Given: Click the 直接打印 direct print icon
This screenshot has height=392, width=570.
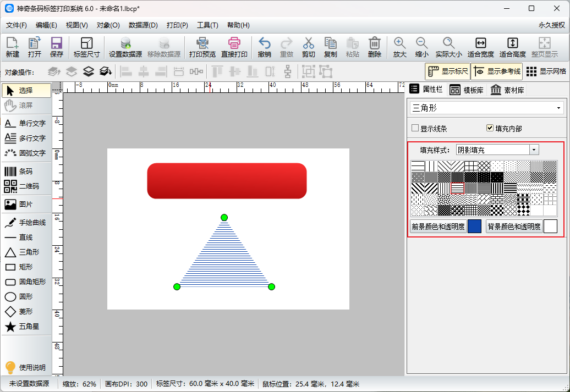Looking at the screenshot, I should click(x=234, y=47).
